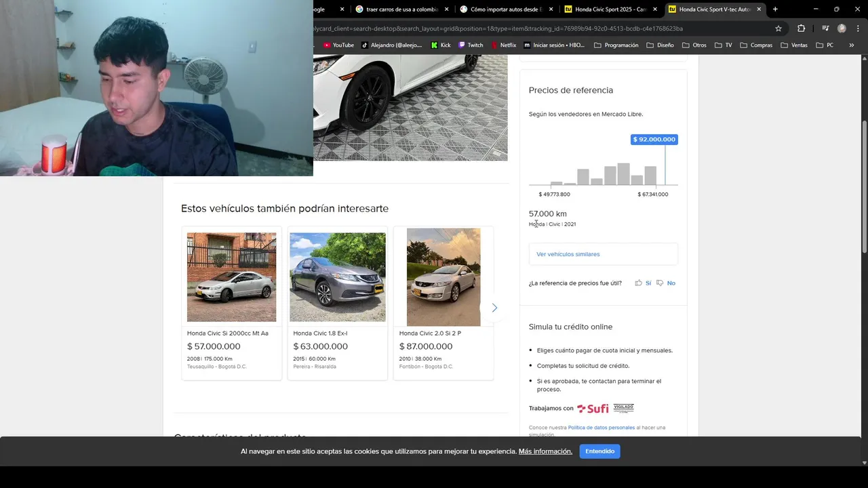Switch to 'Honda Civic Sport 2025' tab
The width and height of the screenshot is (868, 488).
[610, 9]
